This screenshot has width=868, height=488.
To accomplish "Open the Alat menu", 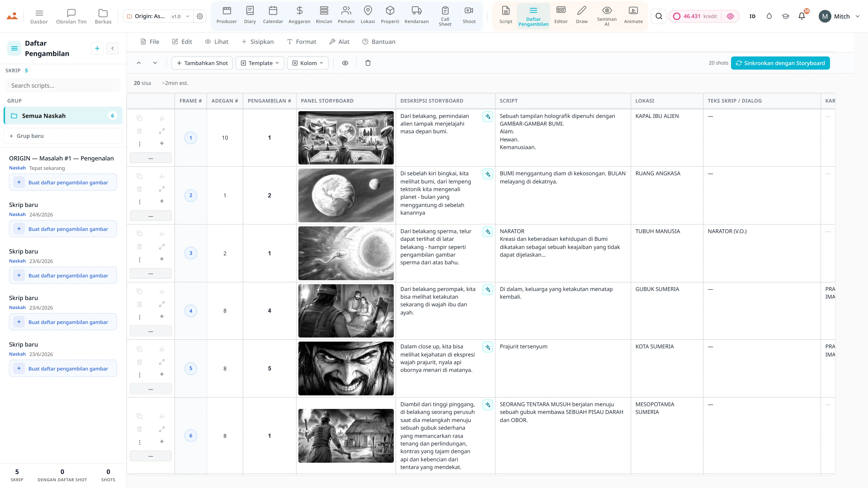I will 339,42.
